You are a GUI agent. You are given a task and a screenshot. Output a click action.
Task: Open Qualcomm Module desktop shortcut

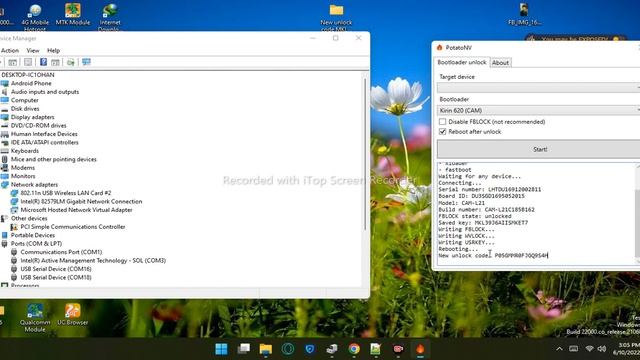coord(35,318)
